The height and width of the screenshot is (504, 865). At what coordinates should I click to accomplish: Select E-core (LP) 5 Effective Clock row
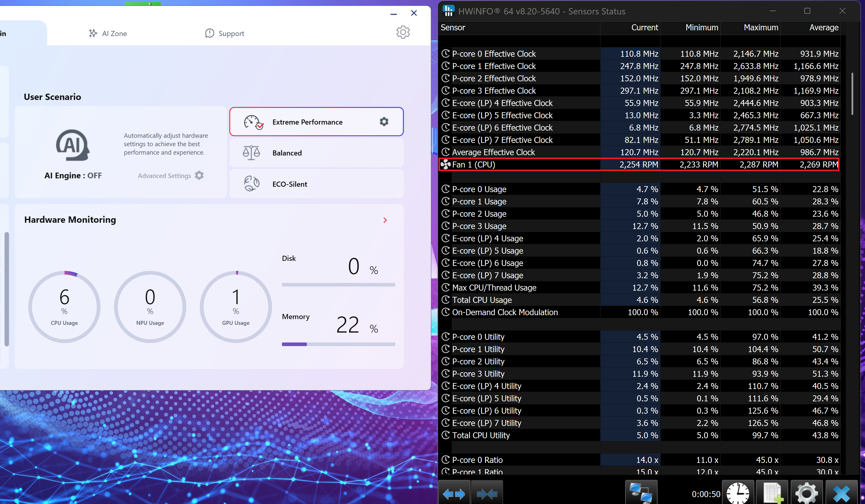coord(639,115)
